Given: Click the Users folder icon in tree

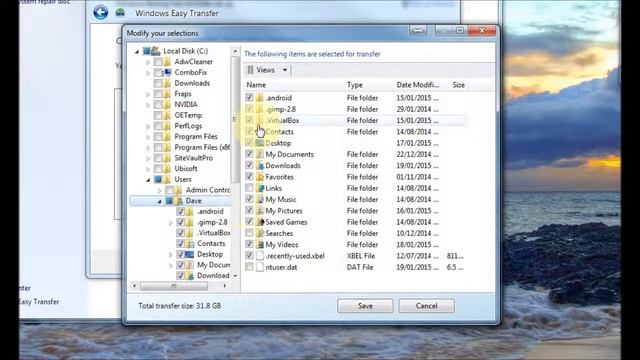Looking at the screenshot, I should [167, 180].
